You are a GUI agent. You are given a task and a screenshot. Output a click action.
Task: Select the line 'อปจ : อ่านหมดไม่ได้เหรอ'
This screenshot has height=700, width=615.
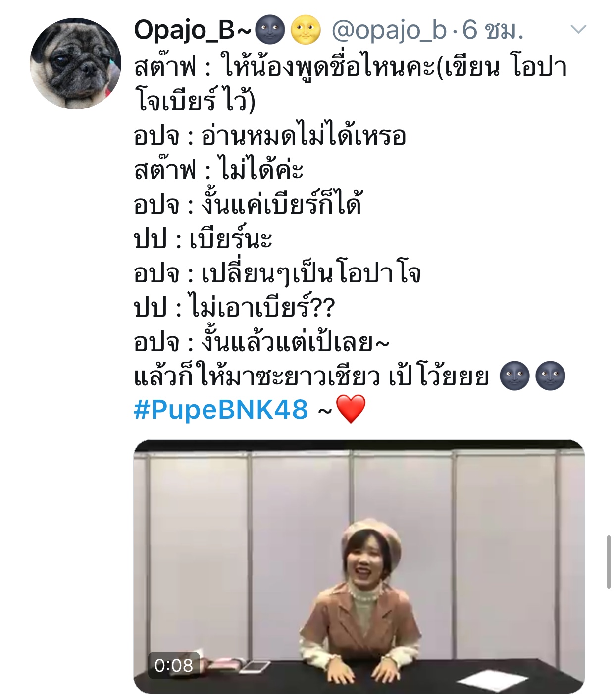(x=270, y=135)
